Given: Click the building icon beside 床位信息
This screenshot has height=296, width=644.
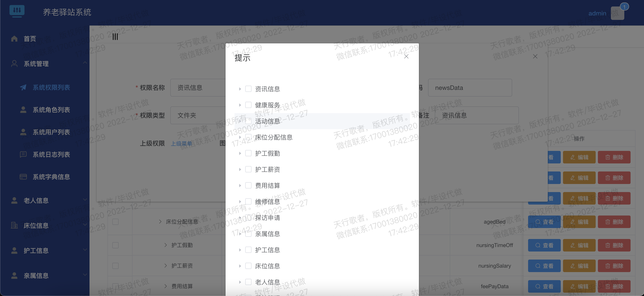Looking at the screenshot, I should pyautogui.click(x=14, y=226).
